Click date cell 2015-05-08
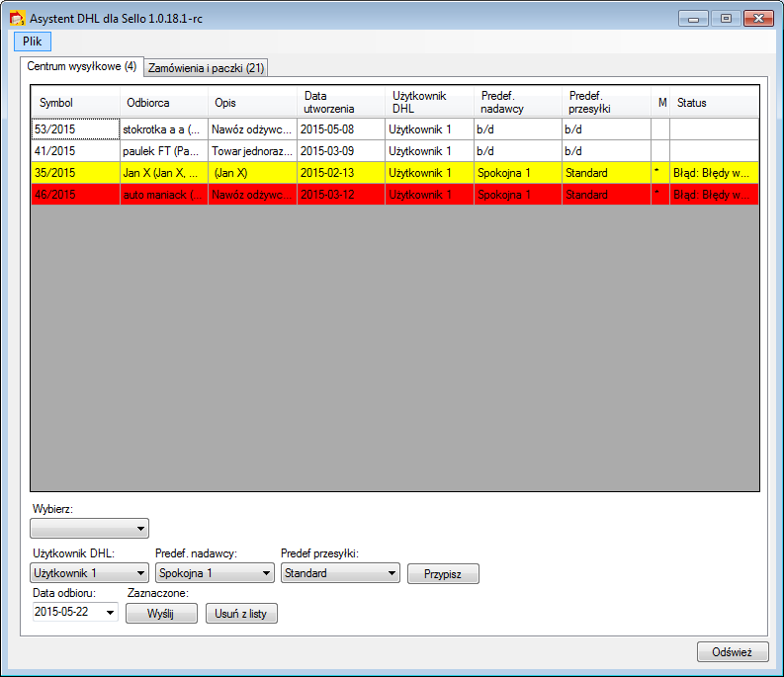 pyautogui.click(x=341, y=129)
